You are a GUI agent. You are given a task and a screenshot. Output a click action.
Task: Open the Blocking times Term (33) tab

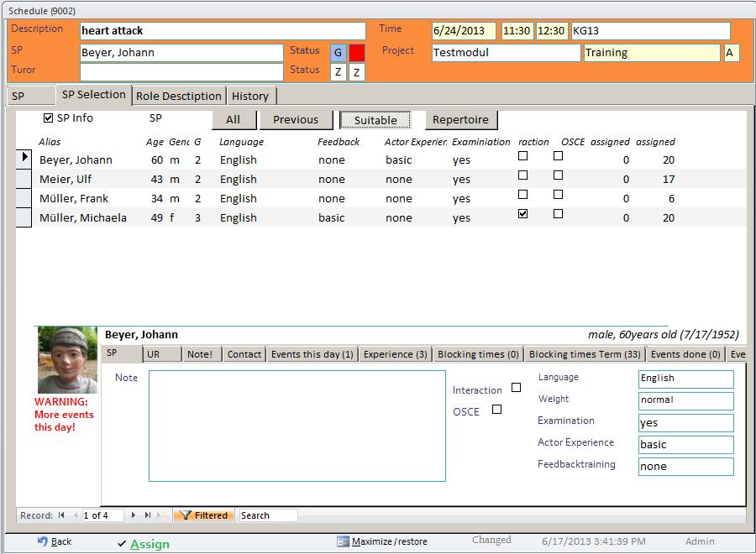[585, 354]
